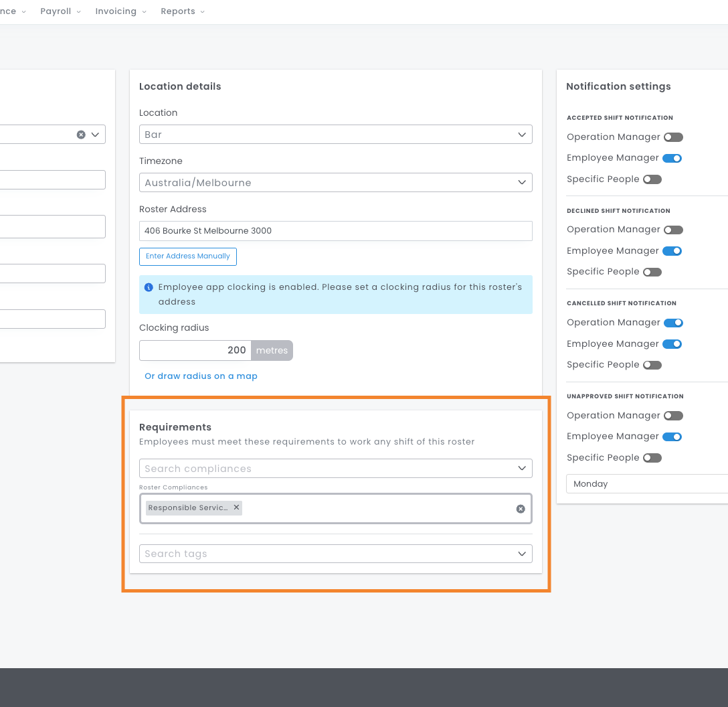The height and width of the screenshot is (707, 728).
Task: Remove the Responsible Service compliance tag
Action: click(236, 507)
